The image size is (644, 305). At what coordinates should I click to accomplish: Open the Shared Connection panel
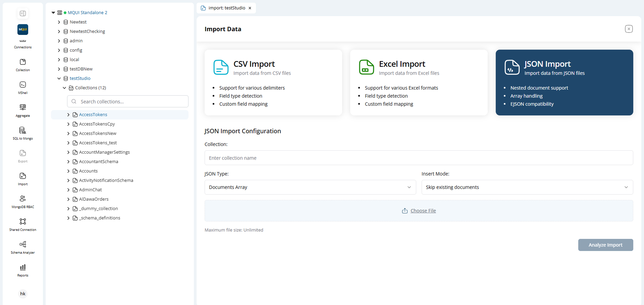tap(22, 223)
